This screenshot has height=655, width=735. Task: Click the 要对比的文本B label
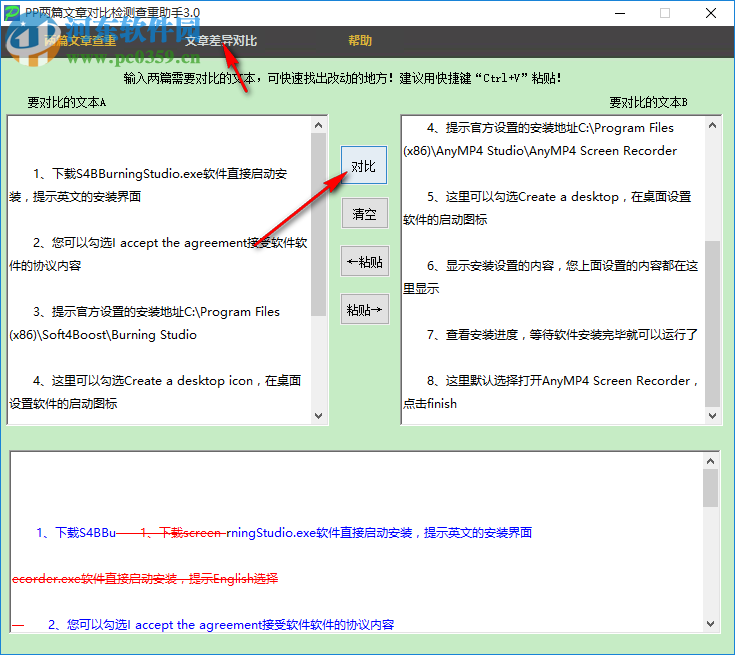coord(648,102)
